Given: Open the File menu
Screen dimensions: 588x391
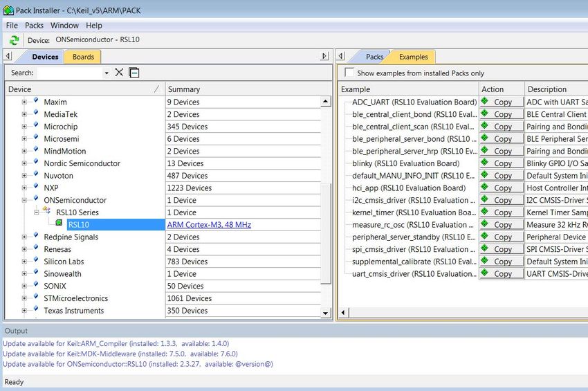Looking at the screenshot, I should pos(12,26).
